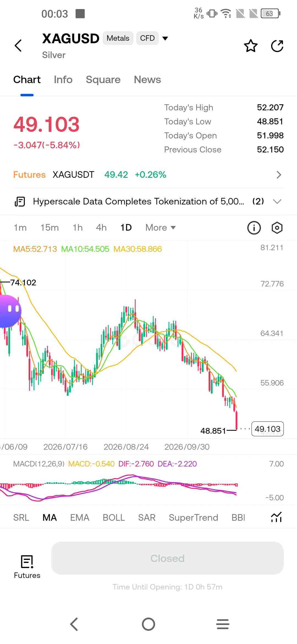This screenshot has width=297, height=644.
Task: Tap the back arrow beside XAGUSD
Action: click(18, 45)
